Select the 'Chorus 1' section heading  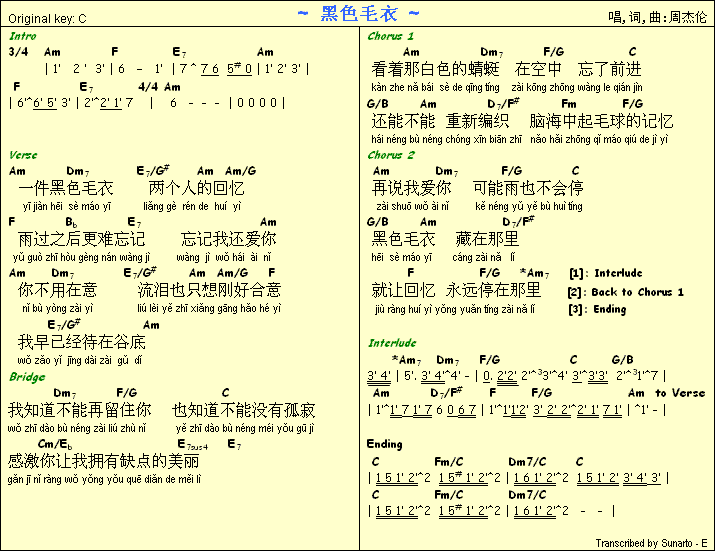[x=391, y=36]
